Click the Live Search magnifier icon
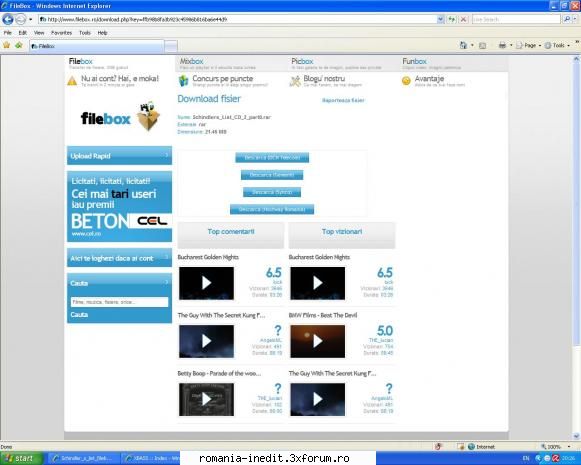 (566, 19)
